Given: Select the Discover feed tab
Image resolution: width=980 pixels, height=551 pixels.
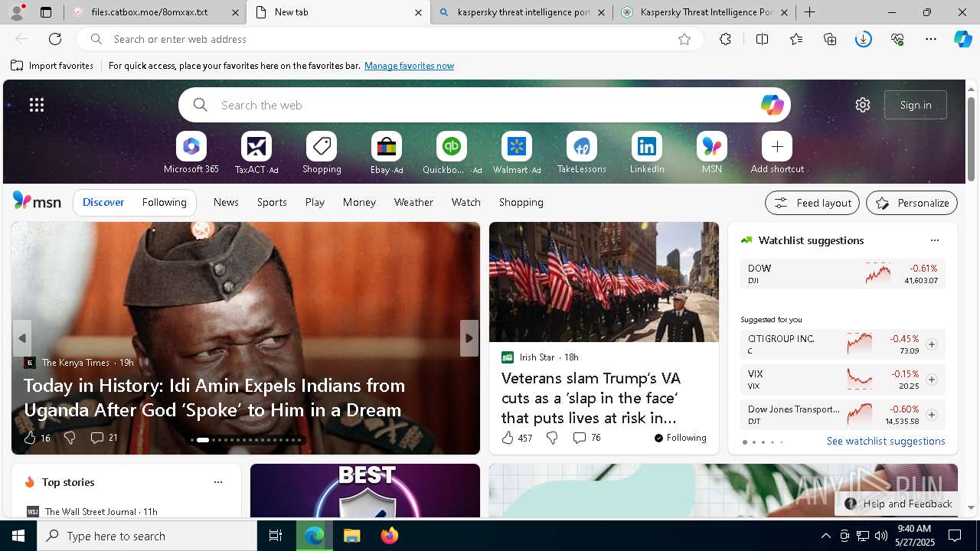Looking at the screenshot, I should 103,202.
